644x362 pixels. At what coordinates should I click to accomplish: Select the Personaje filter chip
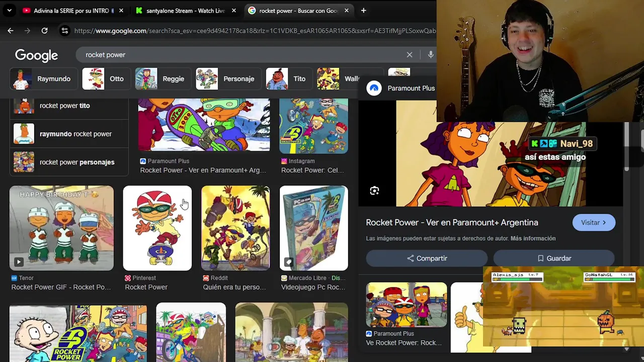pyautogui.click(x=228, y=79)
